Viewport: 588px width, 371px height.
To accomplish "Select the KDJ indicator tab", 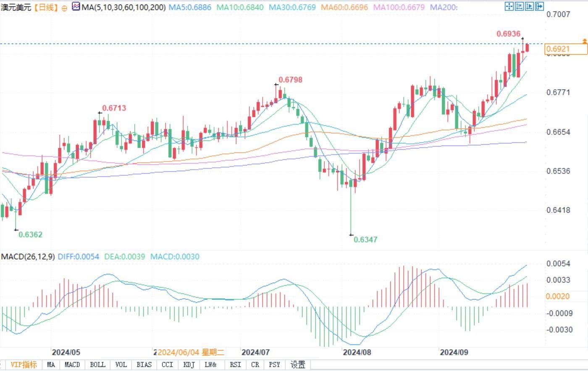I will (189, 364).
